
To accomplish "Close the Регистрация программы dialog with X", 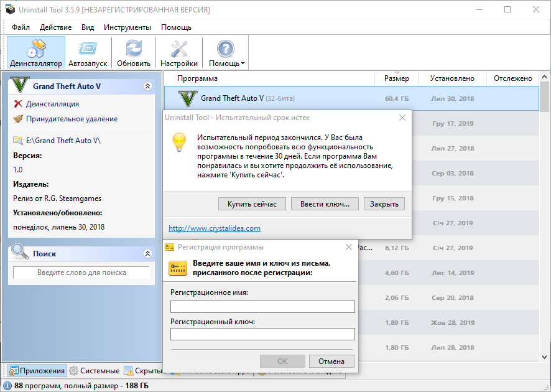I will 349,247.
